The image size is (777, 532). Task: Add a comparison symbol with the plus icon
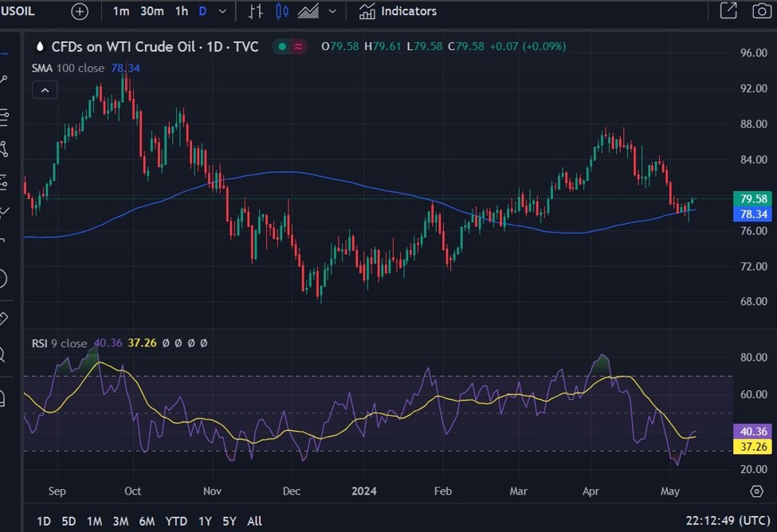79,11
